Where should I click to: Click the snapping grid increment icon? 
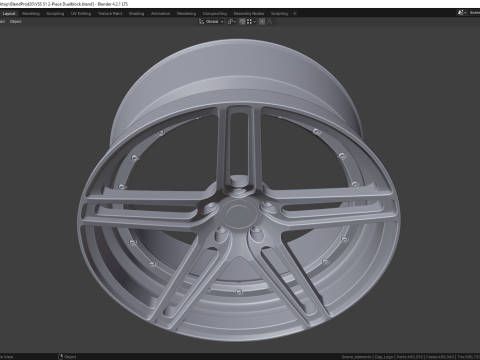(x=249, y=22)
